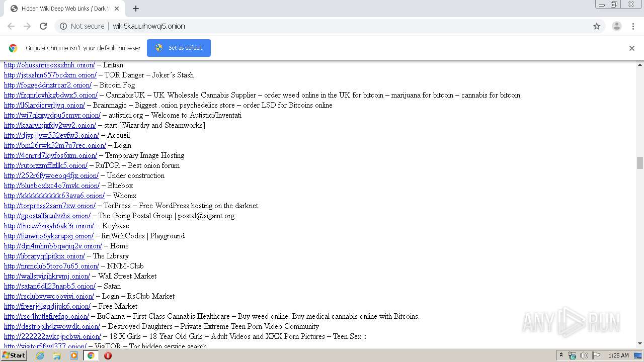Open the Chrome menu (three dots)
Image resolution: width=644 pixels, height=362 pixels.
(633, 26)
